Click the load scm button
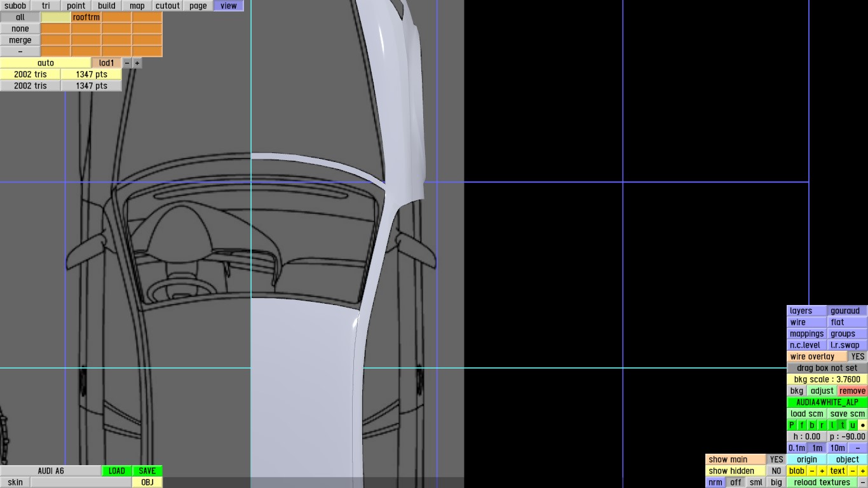The height and width of the screenshot is (488, 868). [x=807, y=414]
